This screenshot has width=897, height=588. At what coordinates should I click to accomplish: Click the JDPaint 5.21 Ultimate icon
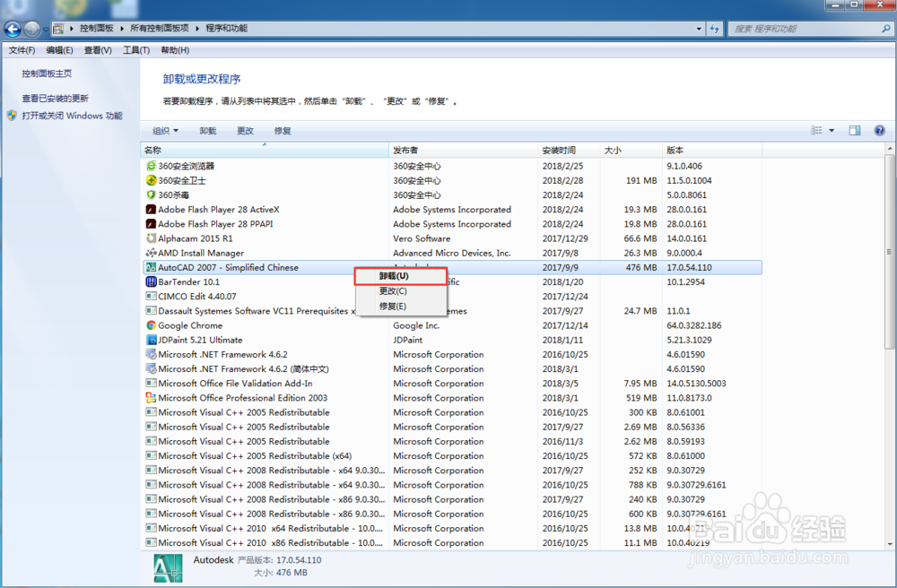[151, 340]
